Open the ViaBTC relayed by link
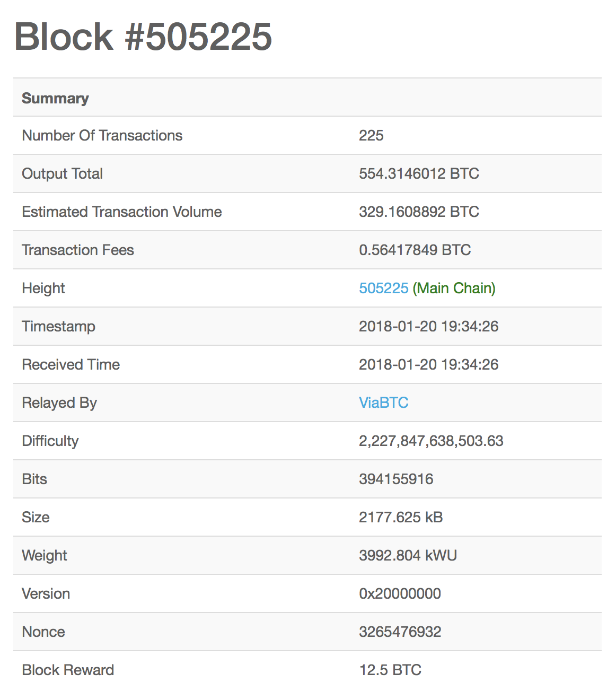The image size is (616, 700). pos(383,402)
